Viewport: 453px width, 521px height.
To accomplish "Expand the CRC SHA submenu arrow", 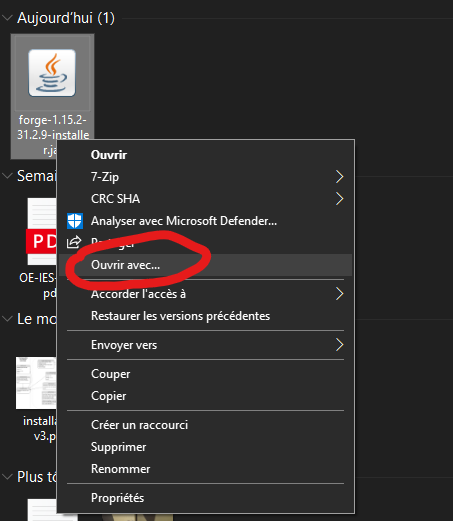I will [339, 199].
